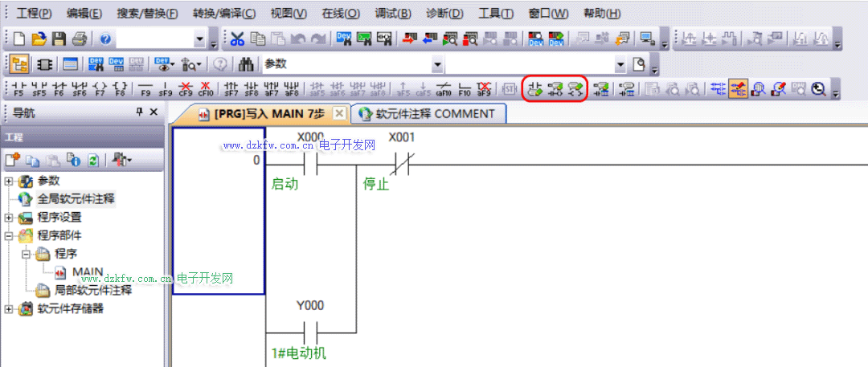Click the Cut scissors icon
Viewport: 868px width, 367px height.
click(237, 39)
